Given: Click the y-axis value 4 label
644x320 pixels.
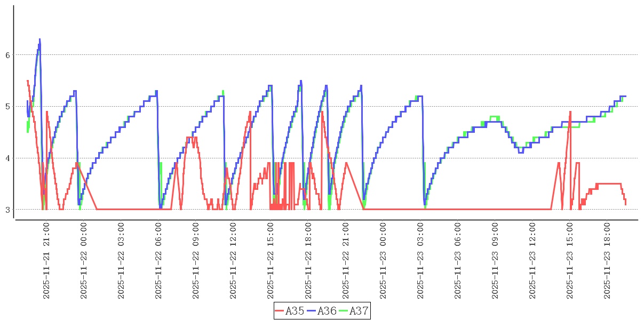Looking at the screenshot, I should click(x=7, y=158).
